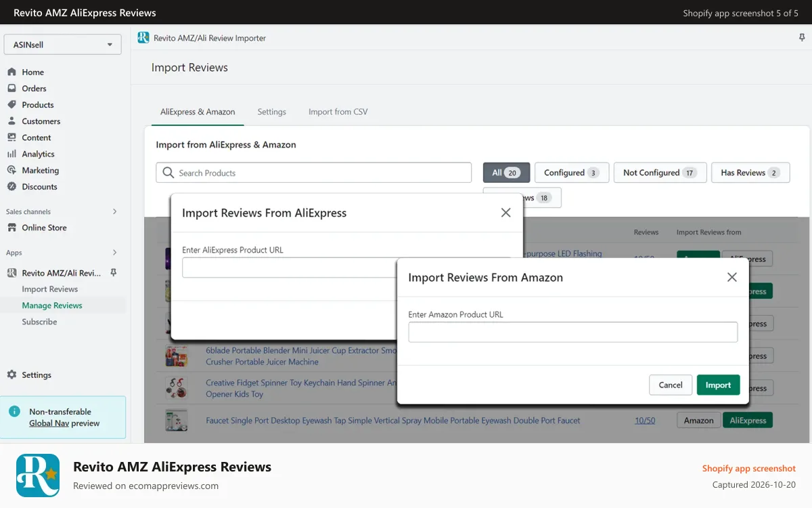Click the Revito logo in bottom footer
Viewport: 812px width, 508px height.
pyautogui.click(x=38, y=475)
